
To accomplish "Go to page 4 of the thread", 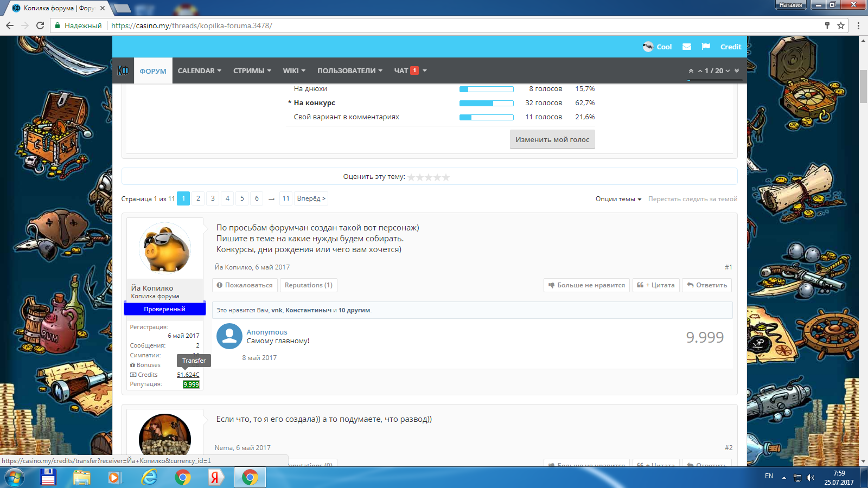I will [x=228, y=198].
